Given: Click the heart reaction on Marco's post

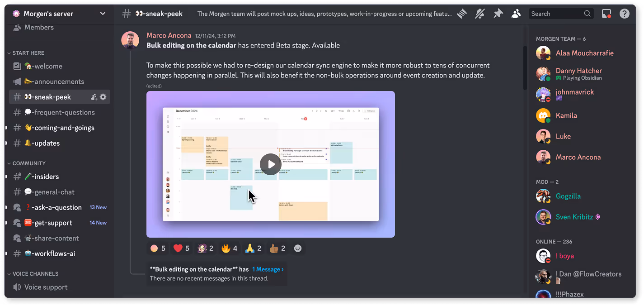Looking at the screenshot, I should click(x=181, y=248).
